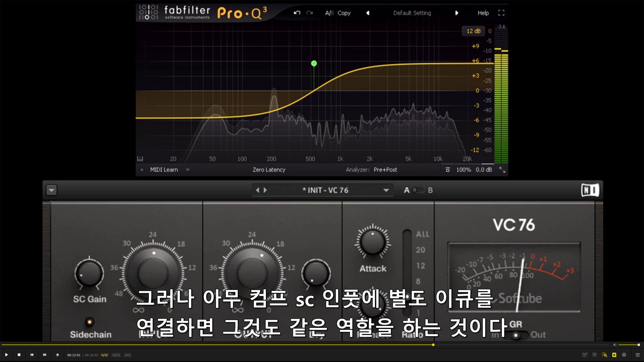Click the 0.0 dB output gain value
The image size is (644, 362).
pos(484,170)
